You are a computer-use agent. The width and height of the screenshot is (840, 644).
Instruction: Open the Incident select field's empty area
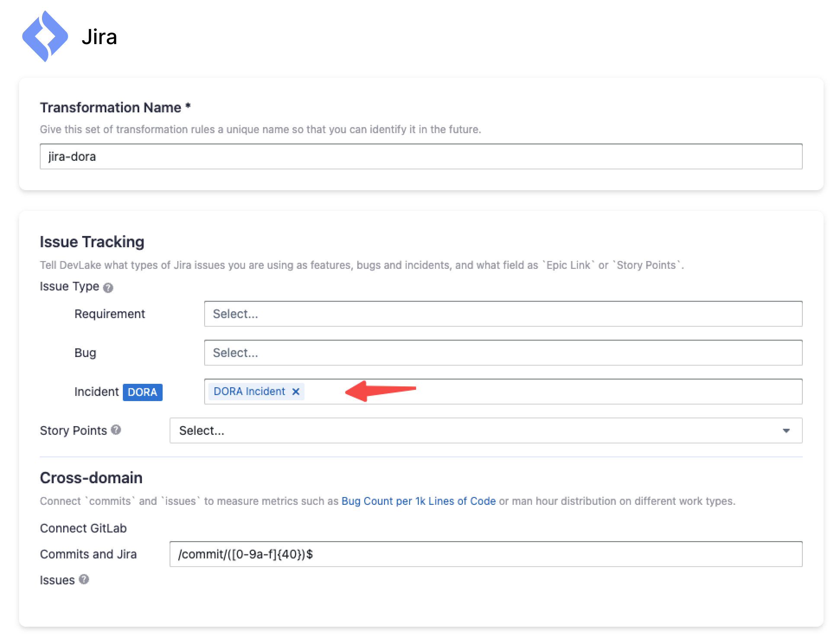[562, 392]
